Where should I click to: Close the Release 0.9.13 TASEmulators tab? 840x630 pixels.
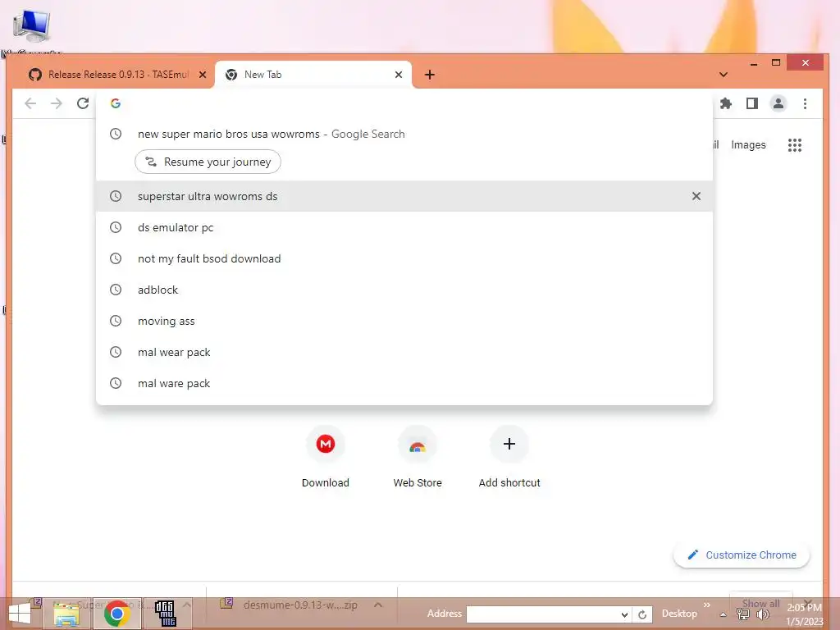pos(203,75)
